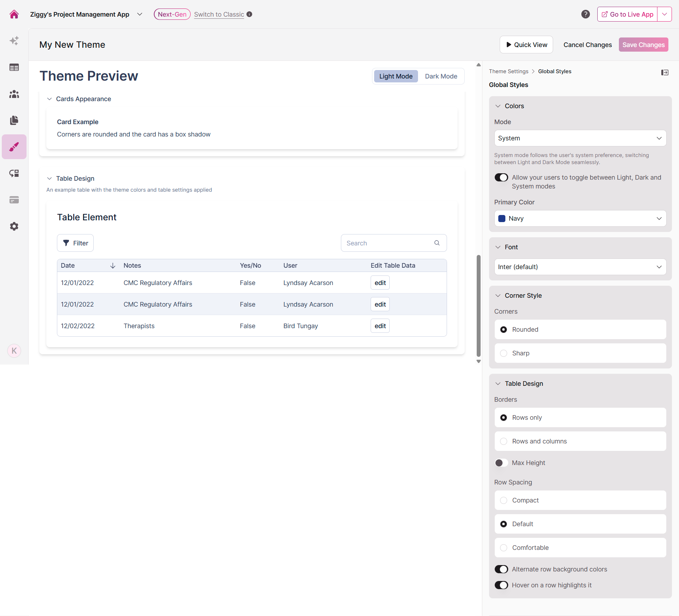The image size is (679, 616).
Task: Go to Theme Settings breadcrumb
Action: [x=508, y=71]
